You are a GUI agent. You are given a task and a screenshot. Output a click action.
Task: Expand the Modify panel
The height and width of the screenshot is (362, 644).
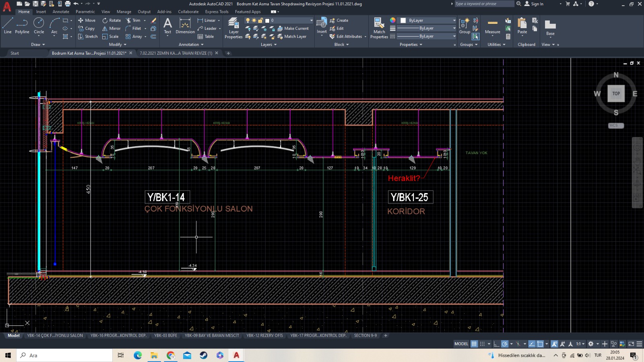(118, 45)
